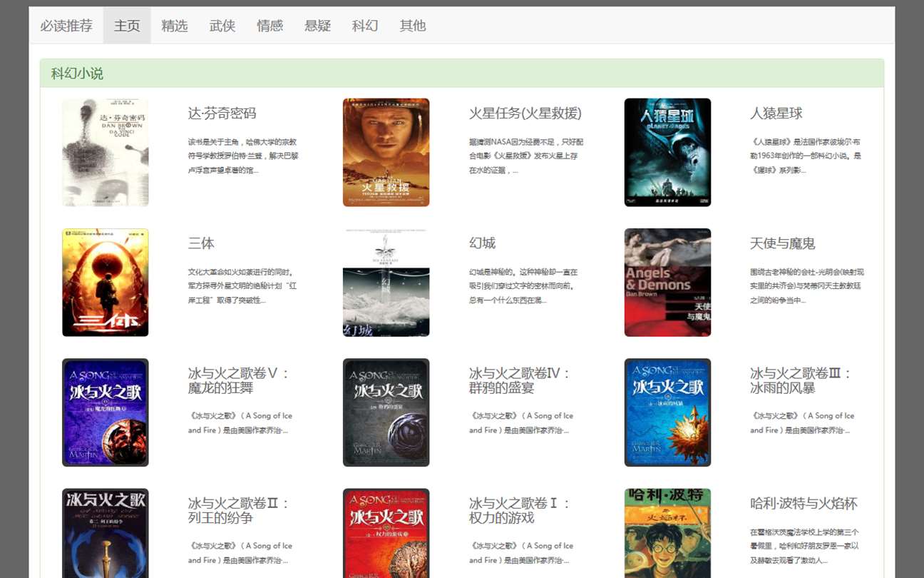Click the 人猿星球 cover thumbnail
924x578 pixels.
tap(667, 153)
